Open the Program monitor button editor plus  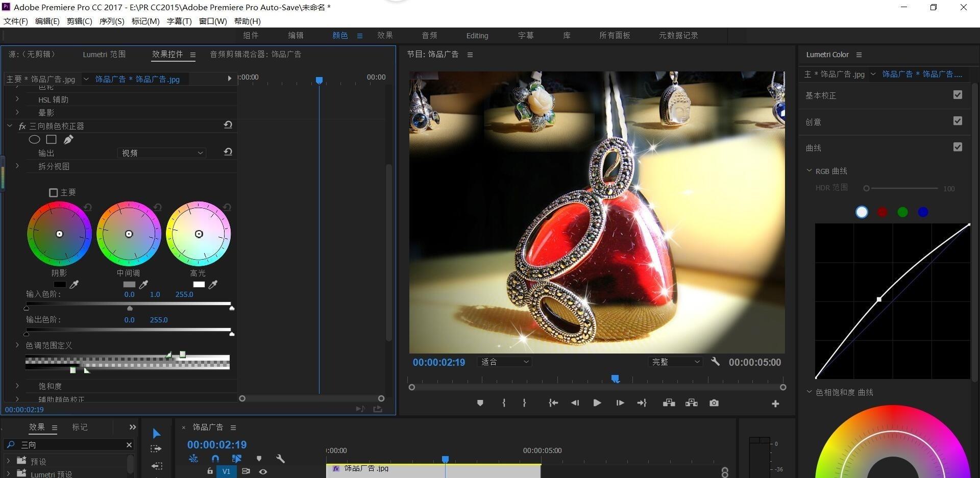775,404
